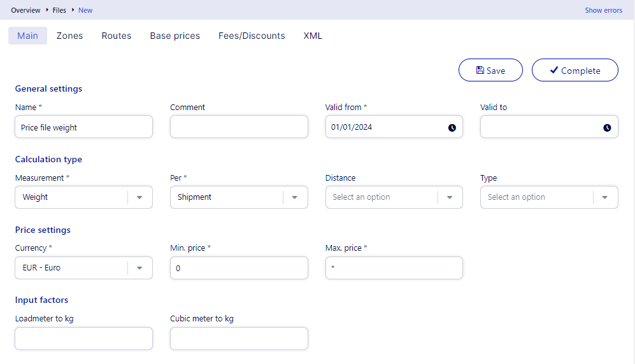The image size is (635, 364).
Task: Open the Distance select dropdown
Action: (x=450, y=197)
